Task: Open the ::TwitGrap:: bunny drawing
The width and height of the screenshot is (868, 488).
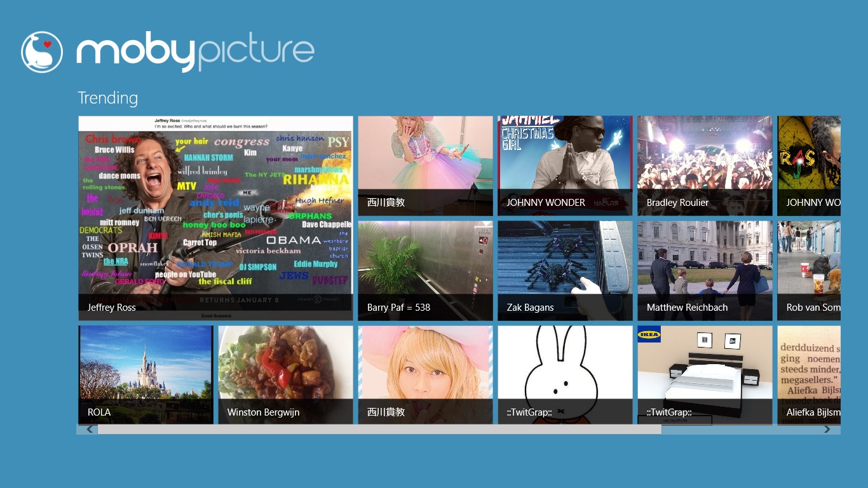Action: [565, 375]
